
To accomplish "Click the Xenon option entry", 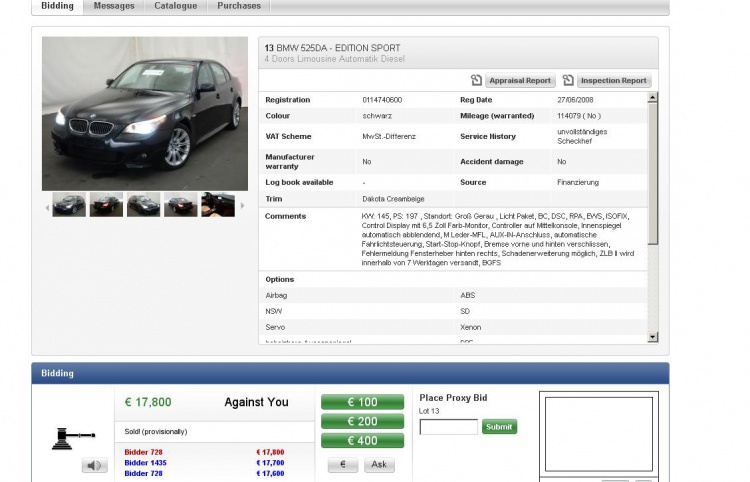I will tap(471, 327).
